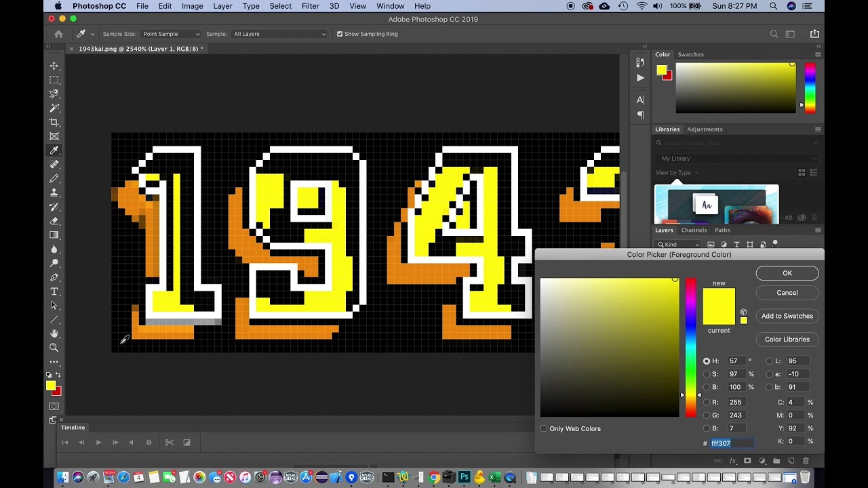Open the layer filter Kind dropdown
The height and width of the screenshot is (488, 868).
679,245
